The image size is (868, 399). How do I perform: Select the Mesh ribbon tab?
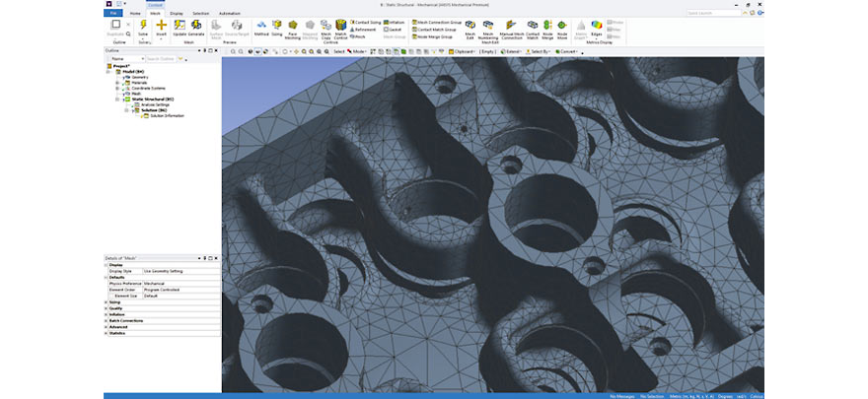(x=155, y=13)
